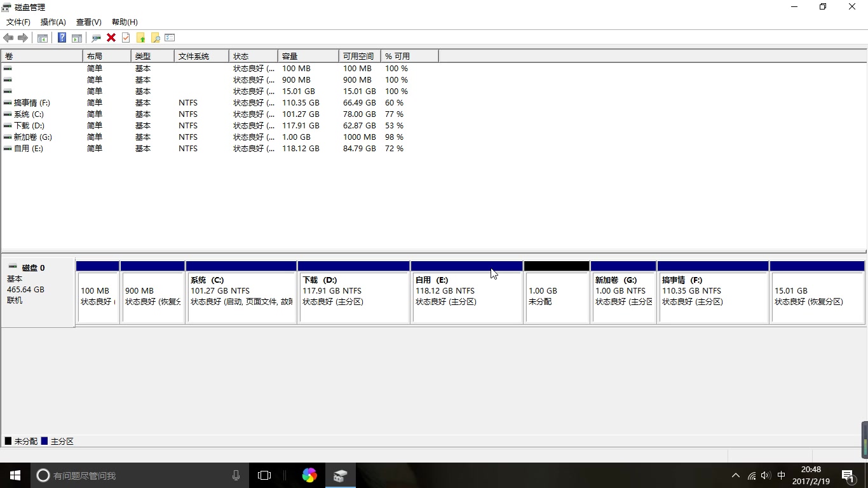
Task: Click the Back arrow toolbar icon
Action: 8,38
